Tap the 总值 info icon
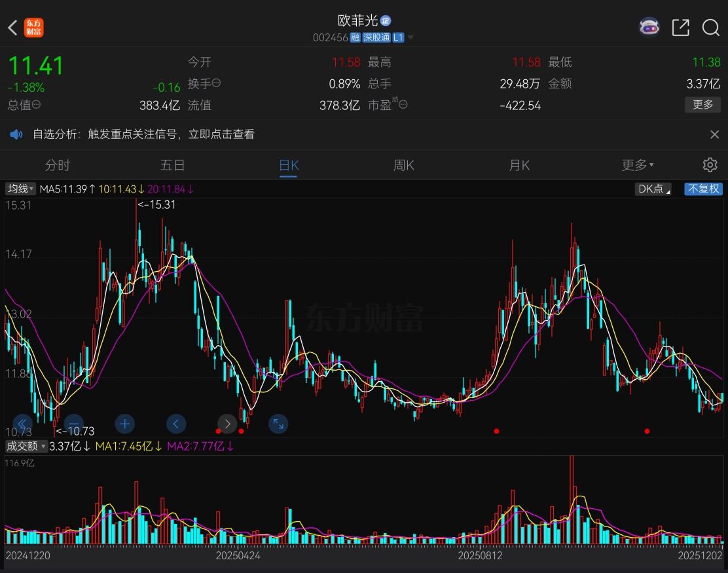This screenshot has width=728, height=573. click(36, 105)
